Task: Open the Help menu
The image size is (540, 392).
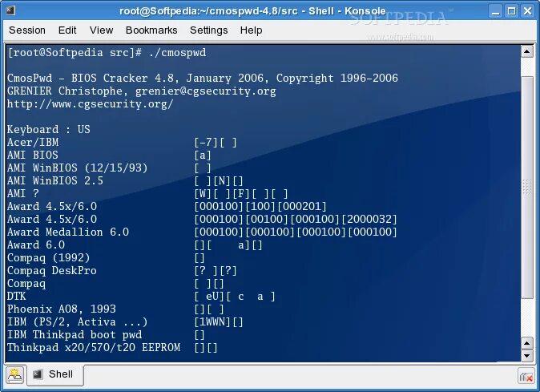Action: click(x=251, y=30)
